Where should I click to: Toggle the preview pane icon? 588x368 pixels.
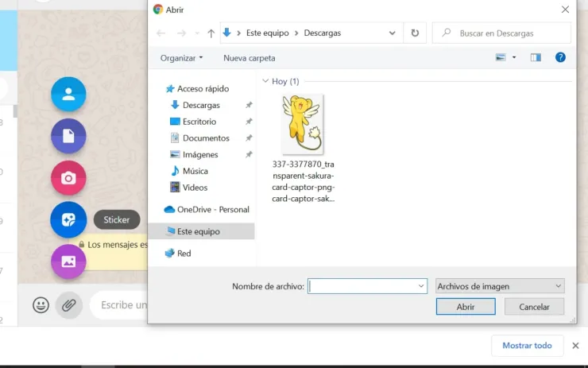coord(536,57)
